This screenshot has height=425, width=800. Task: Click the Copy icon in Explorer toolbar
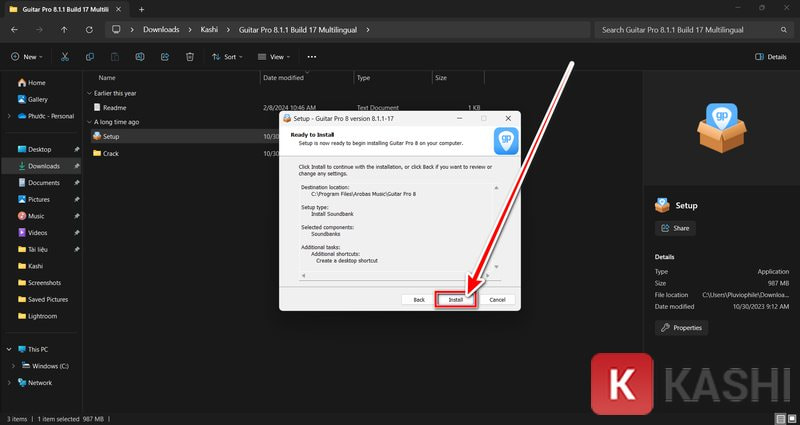point(91,57)
